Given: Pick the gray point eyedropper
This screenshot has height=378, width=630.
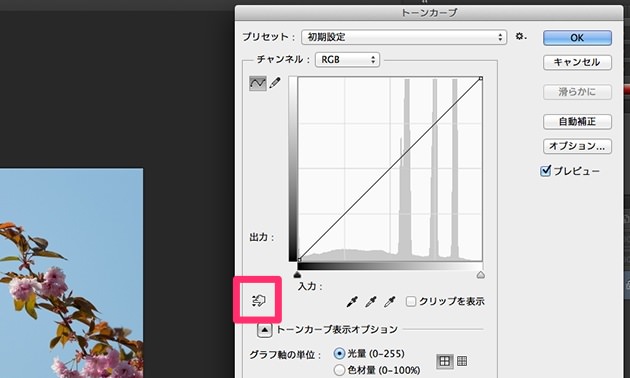Looking at the screenshot, I should coord(370,302).
